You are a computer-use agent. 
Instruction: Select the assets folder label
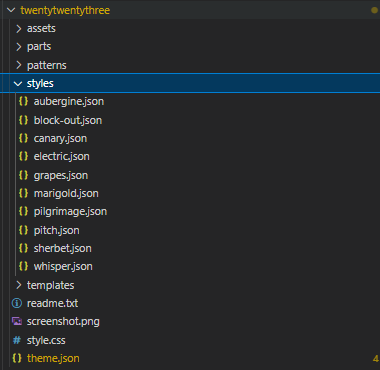[x=41, y=29]
